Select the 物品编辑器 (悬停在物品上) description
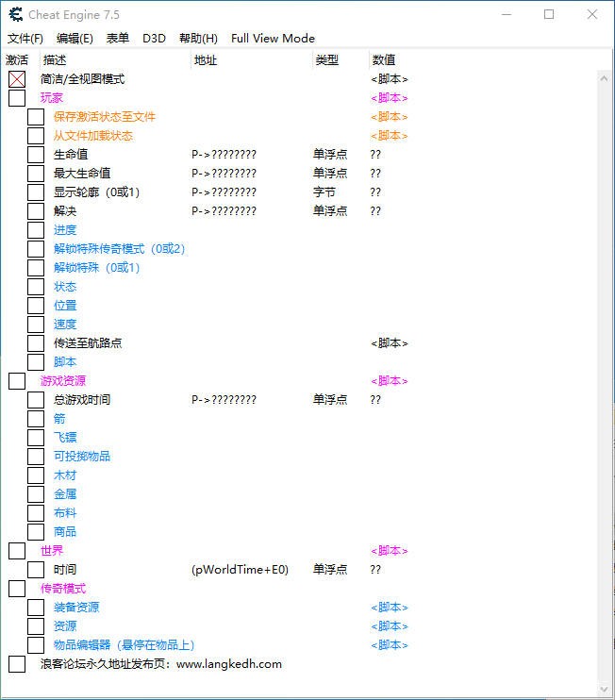Image resolution: width=615 pixels, height=700 pixels. coord(125,645)
